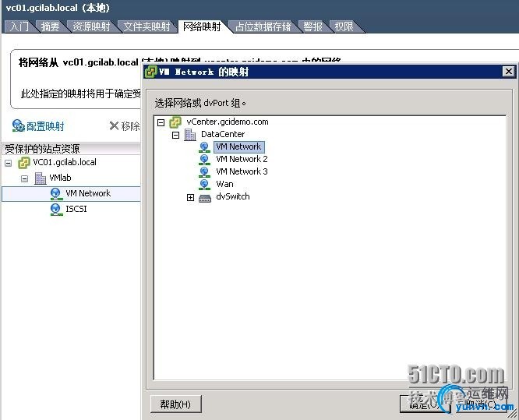Open the 占位数据存储 tab
Image resolution: width=519 pixels, height=420 pixels.
(x=263, y=26)
